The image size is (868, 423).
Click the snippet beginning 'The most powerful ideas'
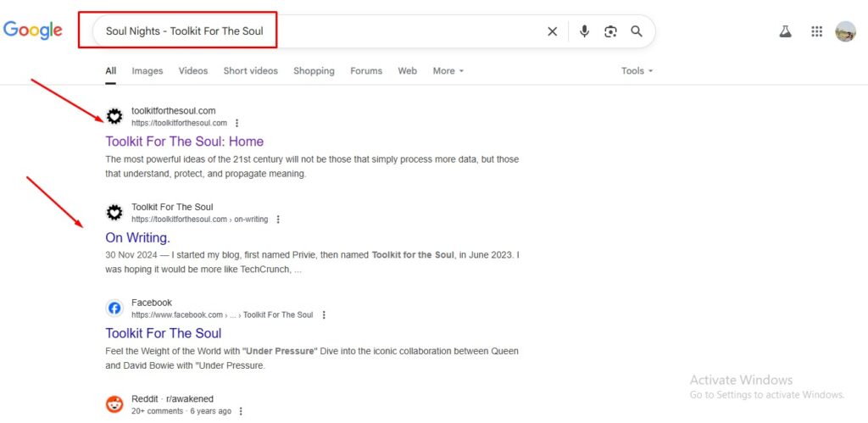[x=312, y=167]
